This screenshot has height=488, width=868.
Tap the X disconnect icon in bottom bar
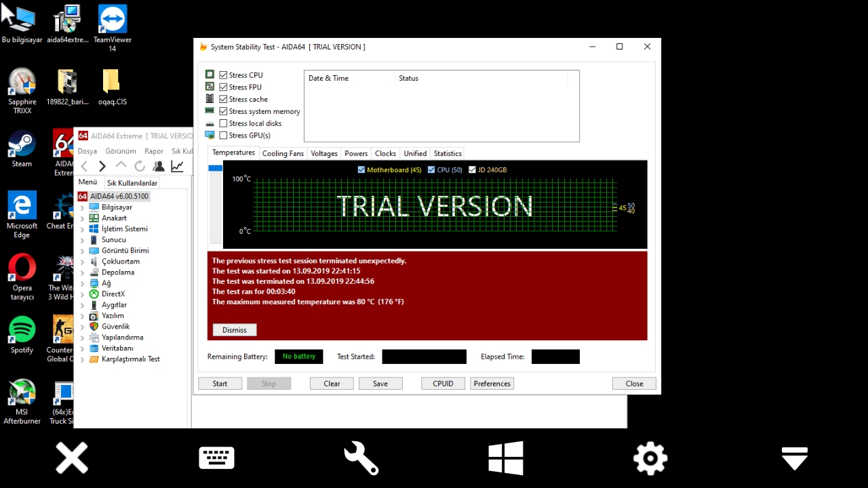(72, 458)
